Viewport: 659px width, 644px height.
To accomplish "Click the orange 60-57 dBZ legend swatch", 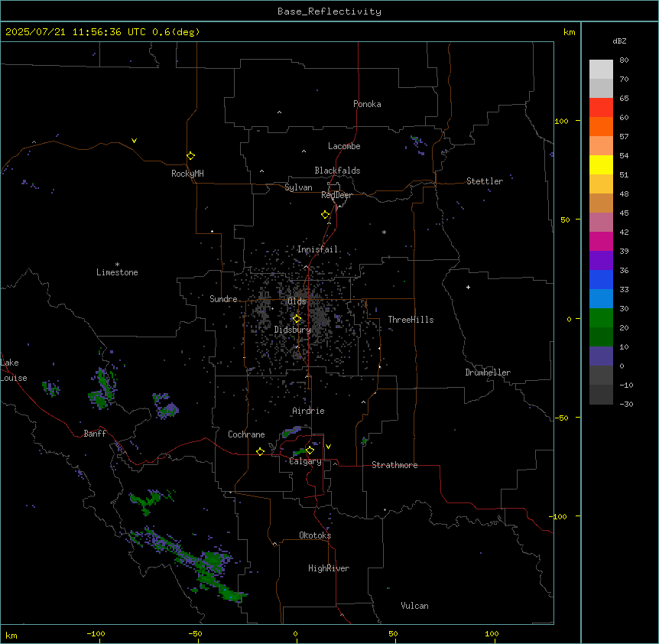I will (601, 126).
